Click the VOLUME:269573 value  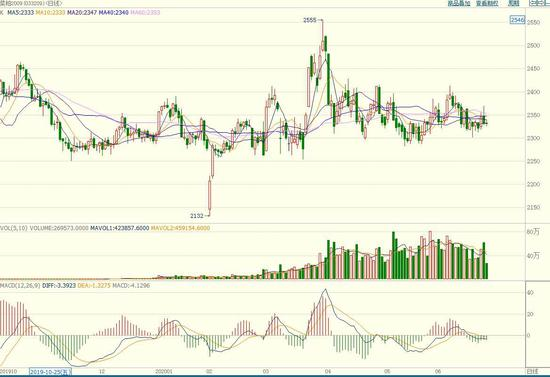tap(59, 228)
